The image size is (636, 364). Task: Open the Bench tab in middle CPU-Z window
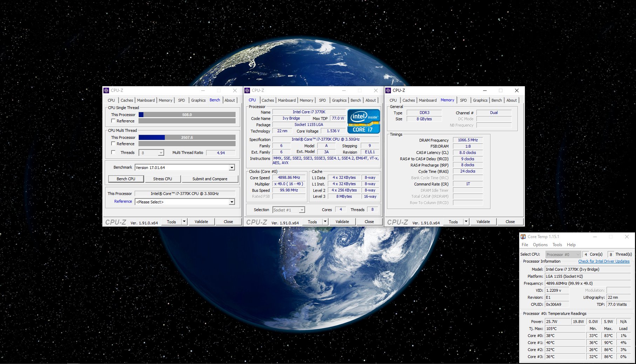coord(356,100)
